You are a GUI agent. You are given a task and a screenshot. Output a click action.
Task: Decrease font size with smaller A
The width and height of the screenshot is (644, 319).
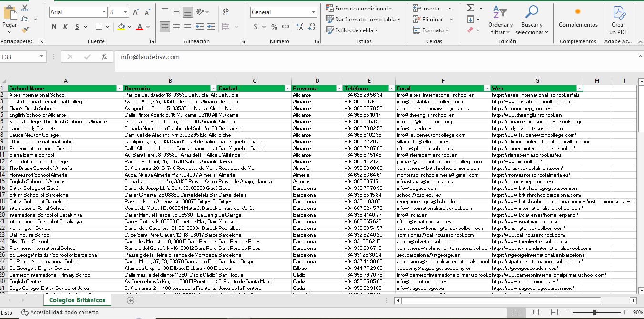coord(146,12)
